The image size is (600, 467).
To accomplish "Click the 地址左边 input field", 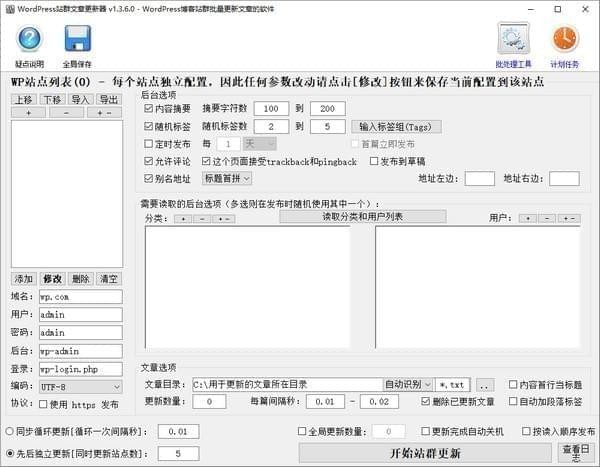I will point(480,179).
